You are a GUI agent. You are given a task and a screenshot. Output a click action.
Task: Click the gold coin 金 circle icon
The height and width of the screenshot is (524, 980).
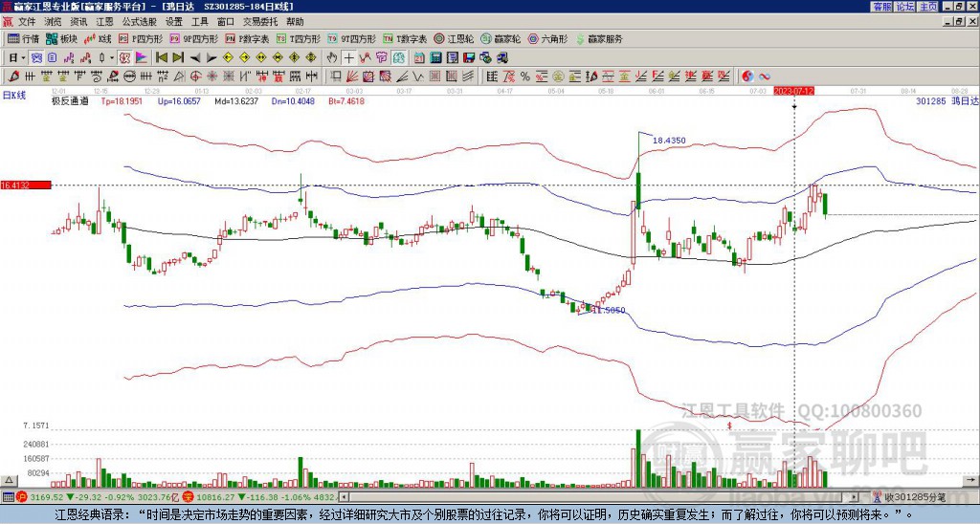pyautogui.click(x=558, y=76)
